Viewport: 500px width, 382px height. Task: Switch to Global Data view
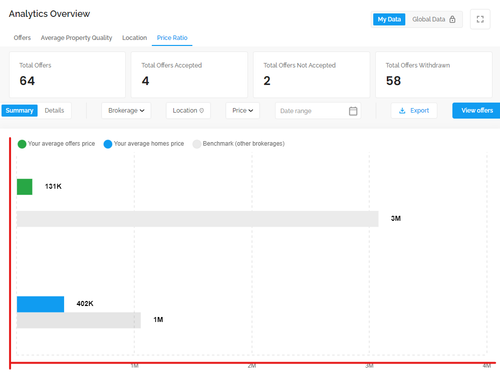pyautogui.click(x=434, y=19)
